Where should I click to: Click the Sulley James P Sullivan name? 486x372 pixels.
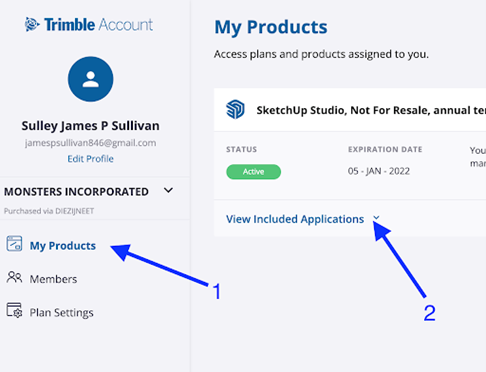coord(90,126)
